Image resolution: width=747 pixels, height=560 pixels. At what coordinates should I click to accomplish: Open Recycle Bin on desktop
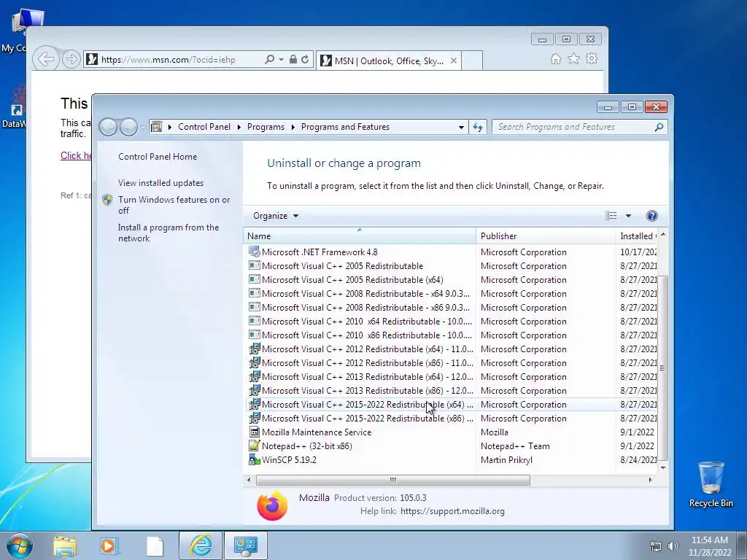(x=711, y=485)
